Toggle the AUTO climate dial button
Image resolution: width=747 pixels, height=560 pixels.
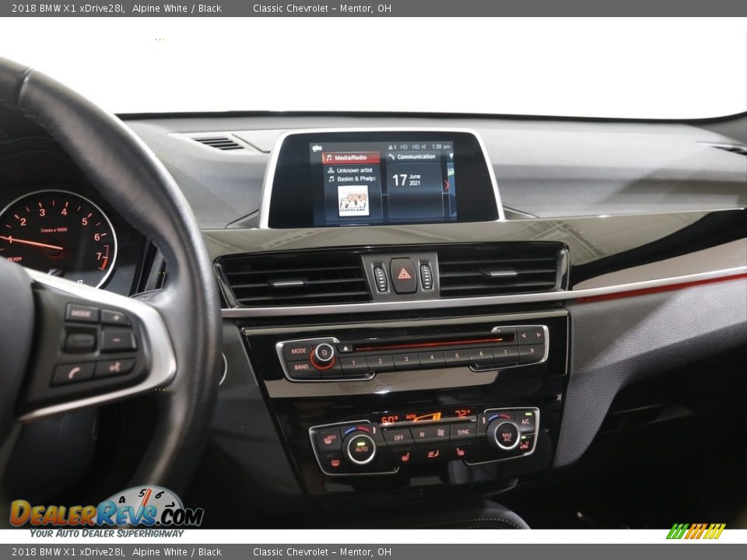click(x=360, y=448)
